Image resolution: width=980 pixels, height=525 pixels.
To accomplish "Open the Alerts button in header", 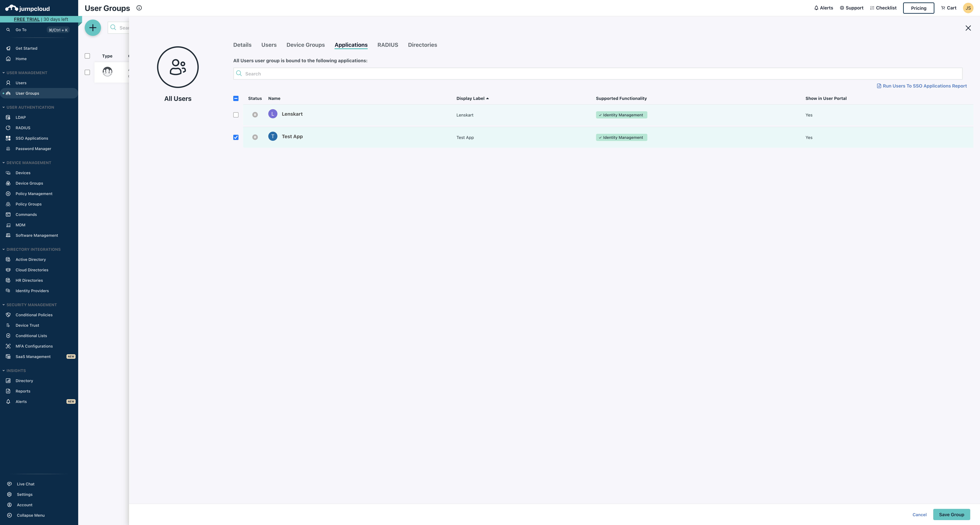I will click(x=823, y=8).
